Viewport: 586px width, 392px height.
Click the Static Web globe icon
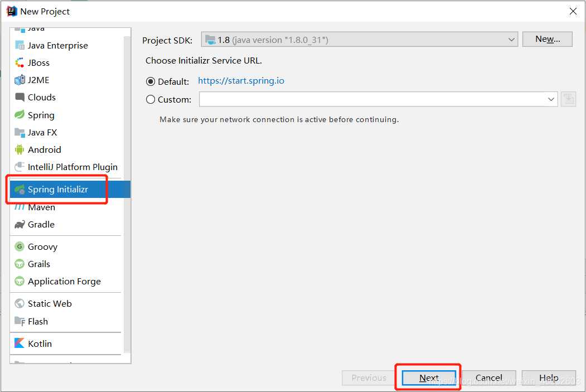coord(20,303)
